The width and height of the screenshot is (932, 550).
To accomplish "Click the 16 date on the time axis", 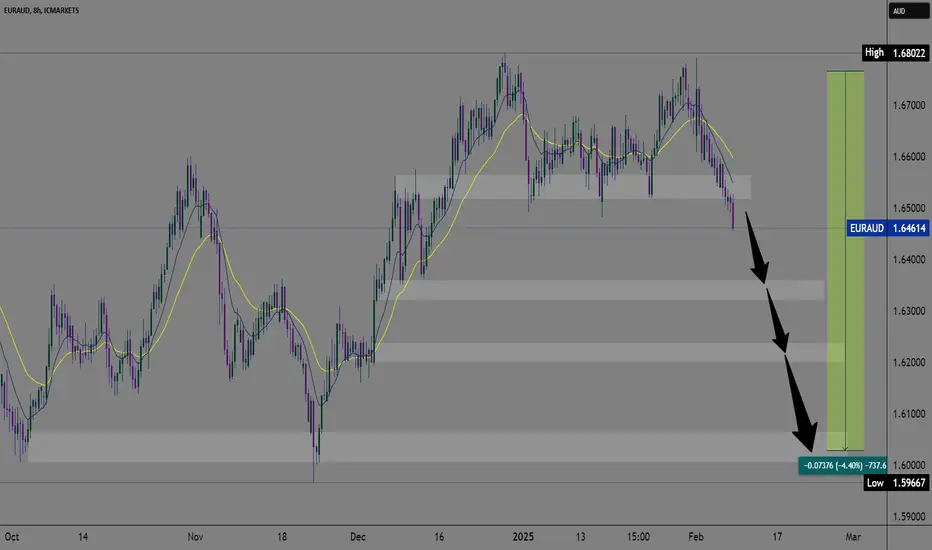I will click(x=439, y=537).
